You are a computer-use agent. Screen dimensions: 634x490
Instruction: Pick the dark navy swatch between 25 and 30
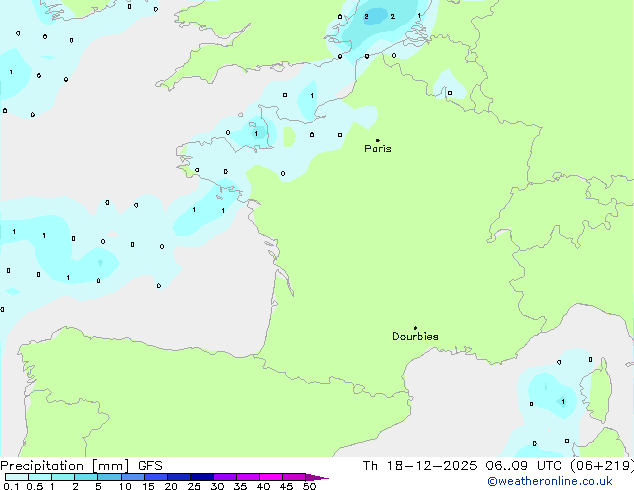[x=201, y=477]
